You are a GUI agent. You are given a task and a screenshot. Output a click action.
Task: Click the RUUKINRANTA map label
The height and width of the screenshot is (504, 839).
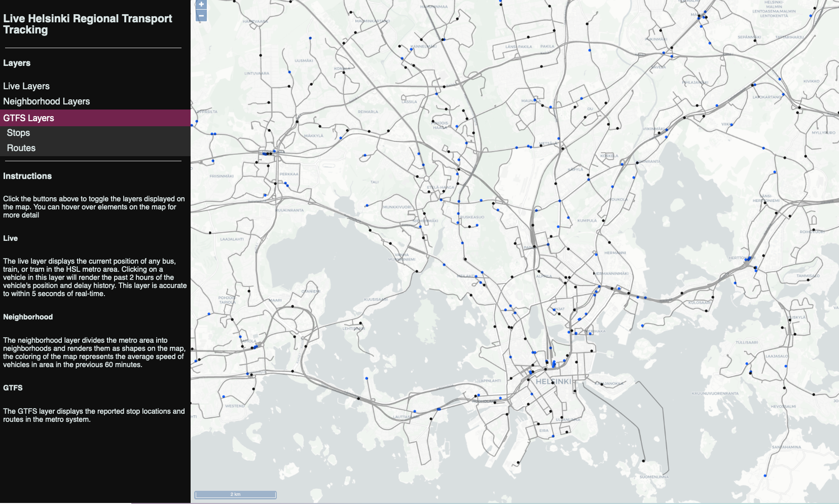click(289, 210)
